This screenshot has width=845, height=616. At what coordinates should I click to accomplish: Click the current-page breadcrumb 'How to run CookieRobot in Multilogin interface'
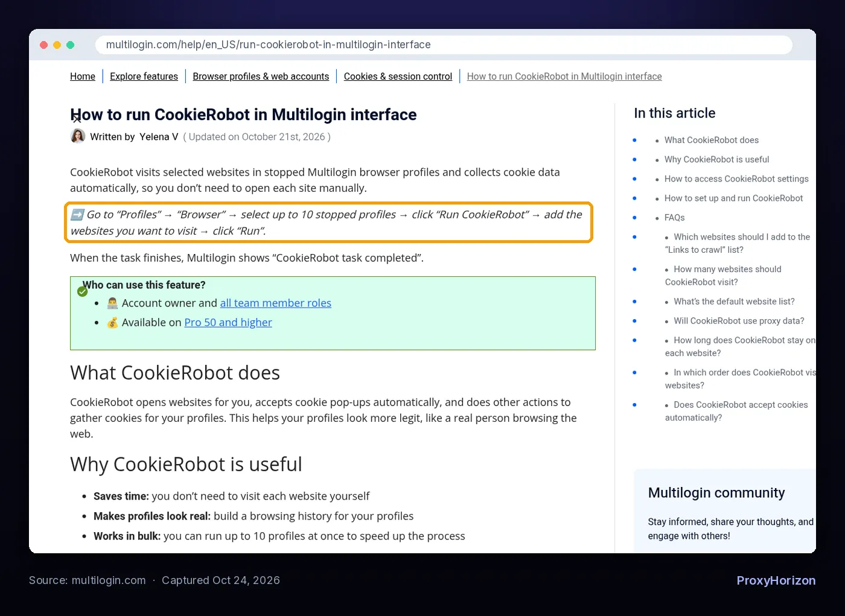pos(564,77)
